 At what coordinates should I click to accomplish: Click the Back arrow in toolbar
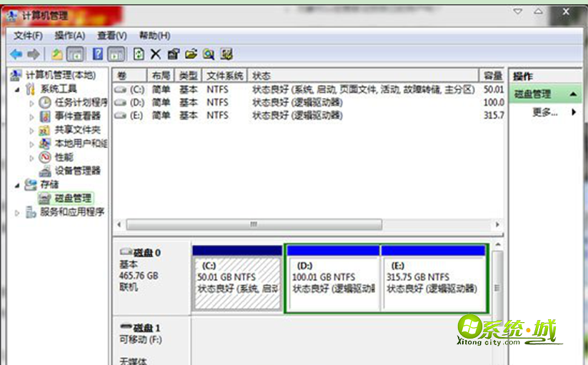[x=16, y=54]
